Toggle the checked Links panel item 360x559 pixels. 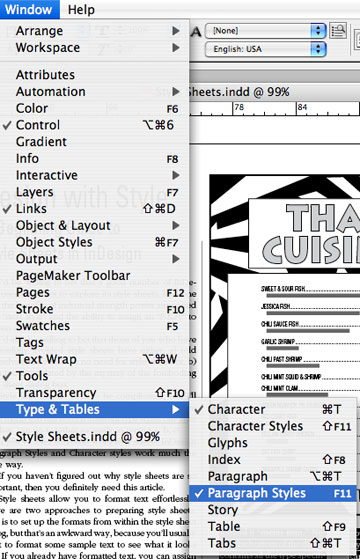(x=94, y=209)
